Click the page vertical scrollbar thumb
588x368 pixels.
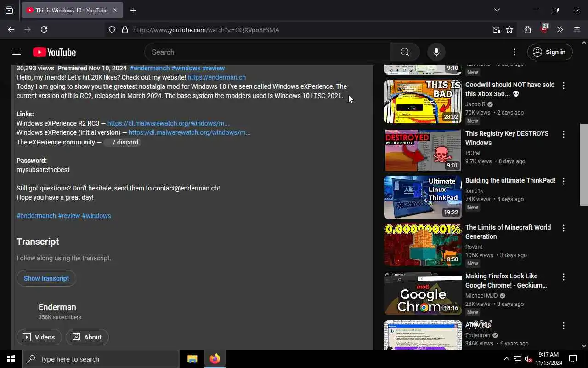click(x=584, y=164)
